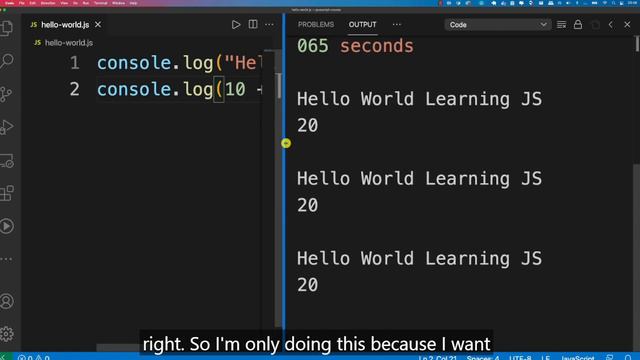
Task: Open the remote window indicator in status bar
Action: point(6,357)
